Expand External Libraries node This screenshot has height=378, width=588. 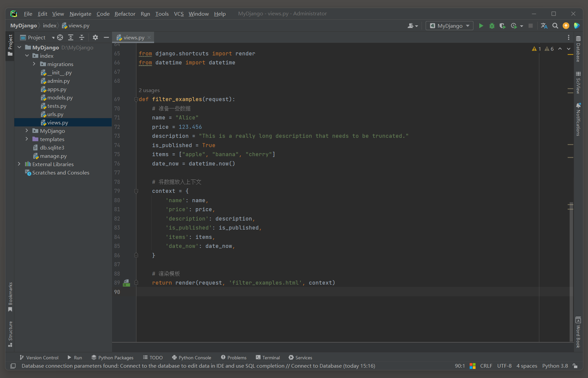[x=19, y=164]
